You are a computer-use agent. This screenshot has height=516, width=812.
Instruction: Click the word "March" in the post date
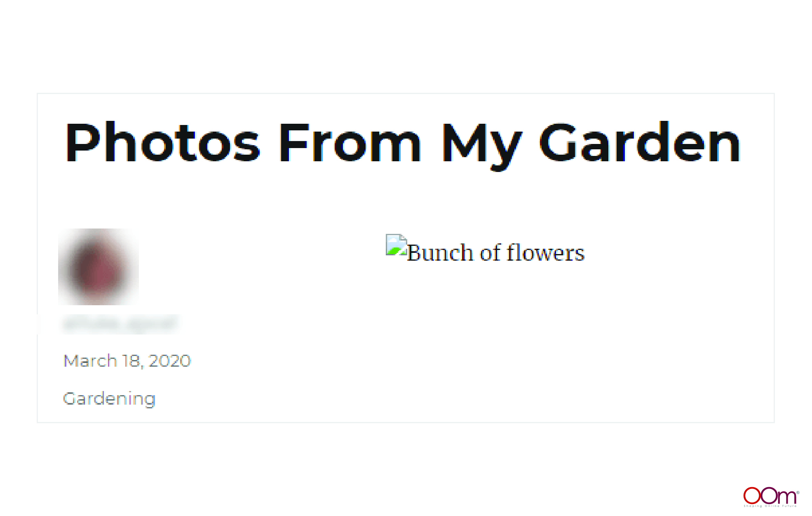90,361
